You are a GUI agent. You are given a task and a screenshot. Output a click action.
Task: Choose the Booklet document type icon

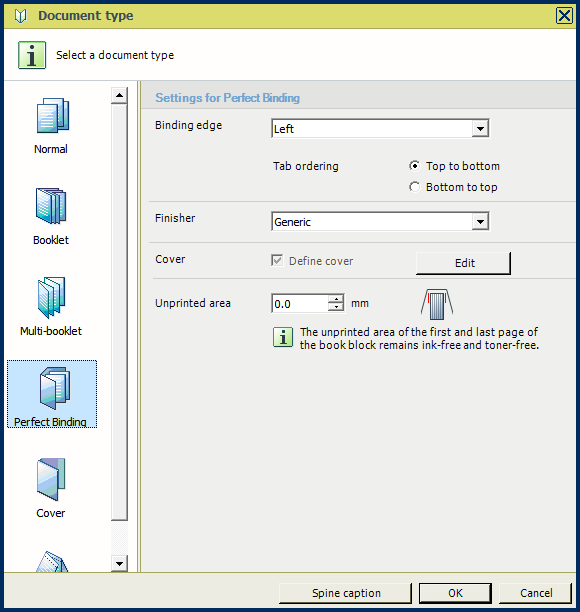point(51,206)
